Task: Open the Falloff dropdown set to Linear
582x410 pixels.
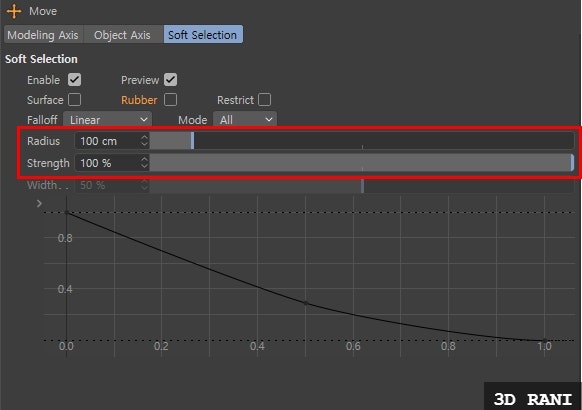Action: point(107,119)
